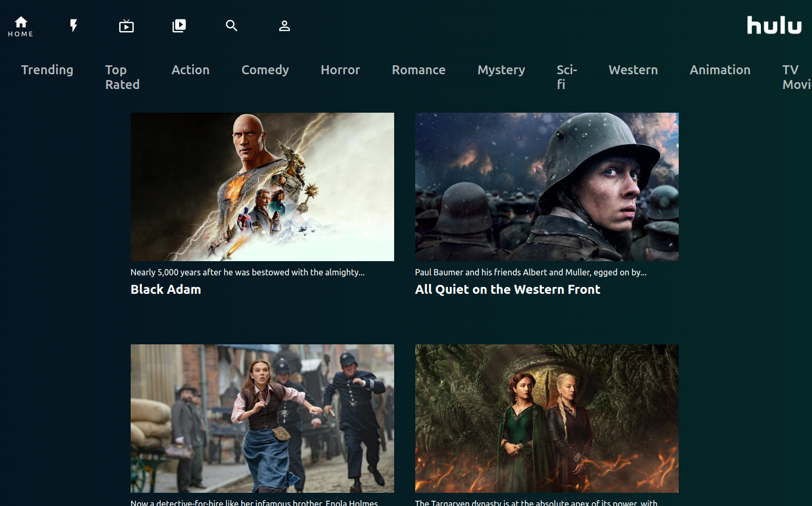Switch to the Comedy genre tab
812x506 pixels.
(265, 70)
